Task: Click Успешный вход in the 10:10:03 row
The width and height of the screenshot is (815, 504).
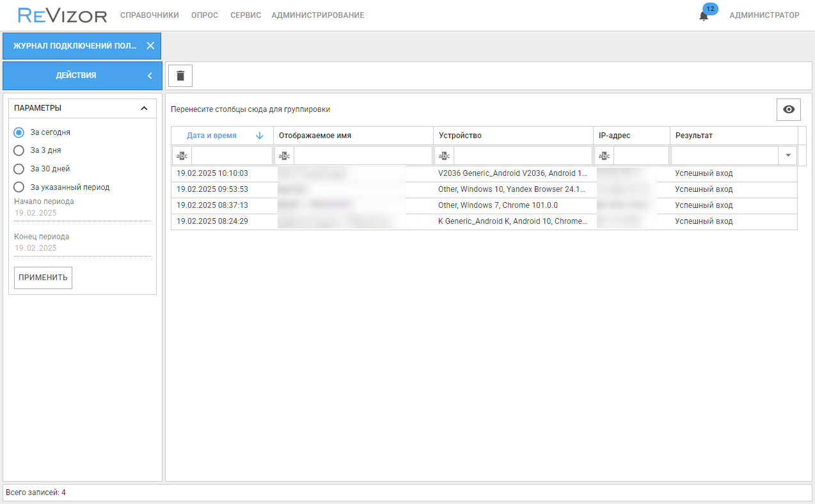Action: (704, 173)
